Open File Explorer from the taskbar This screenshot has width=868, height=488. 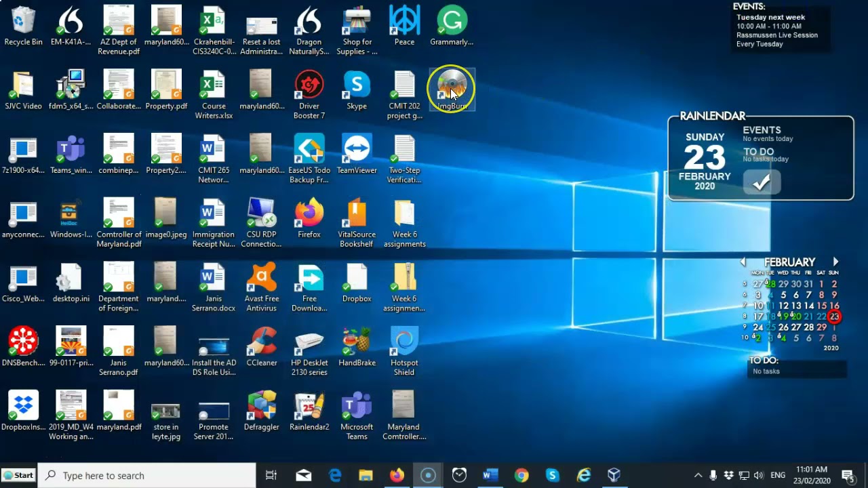[x=366, y=475]
